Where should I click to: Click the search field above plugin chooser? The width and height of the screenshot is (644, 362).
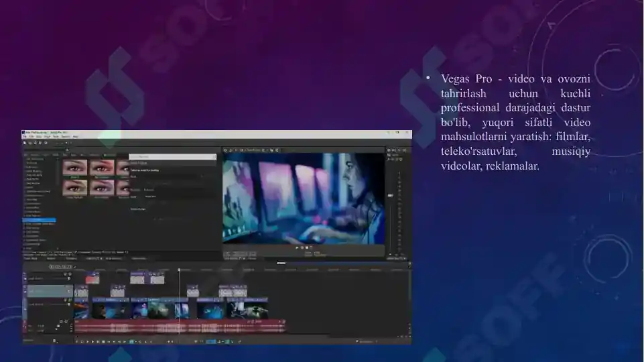(172, 157)
